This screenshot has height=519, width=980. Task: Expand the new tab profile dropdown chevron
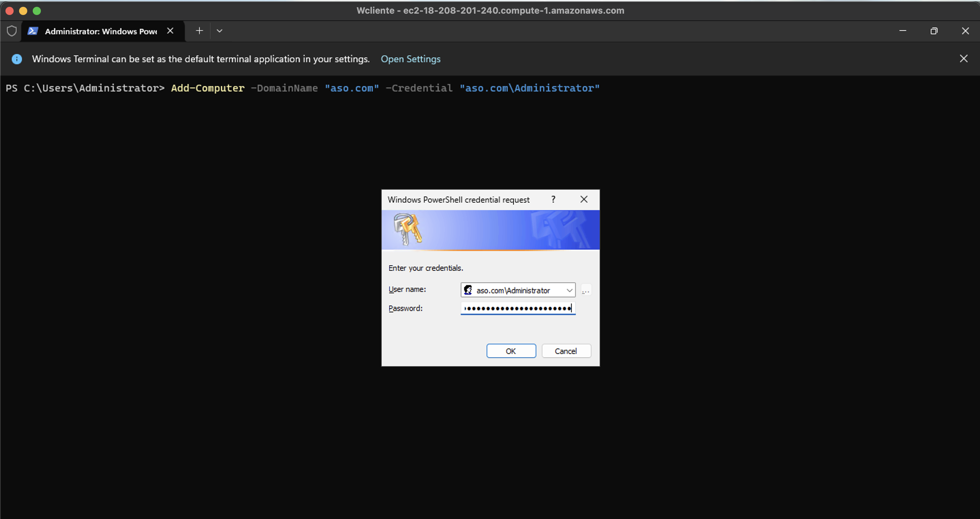point(219,31)
